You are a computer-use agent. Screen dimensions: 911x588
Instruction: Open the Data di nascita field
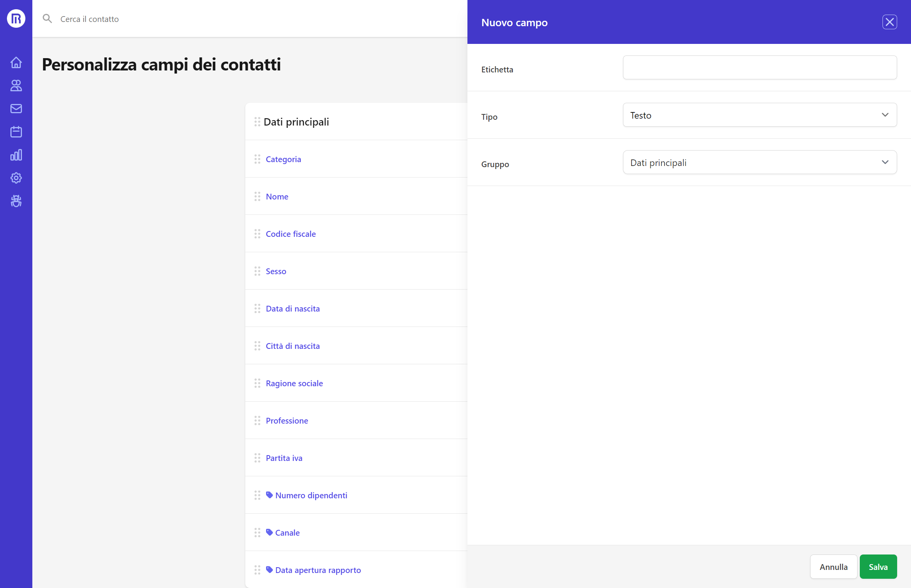[293, 308]
